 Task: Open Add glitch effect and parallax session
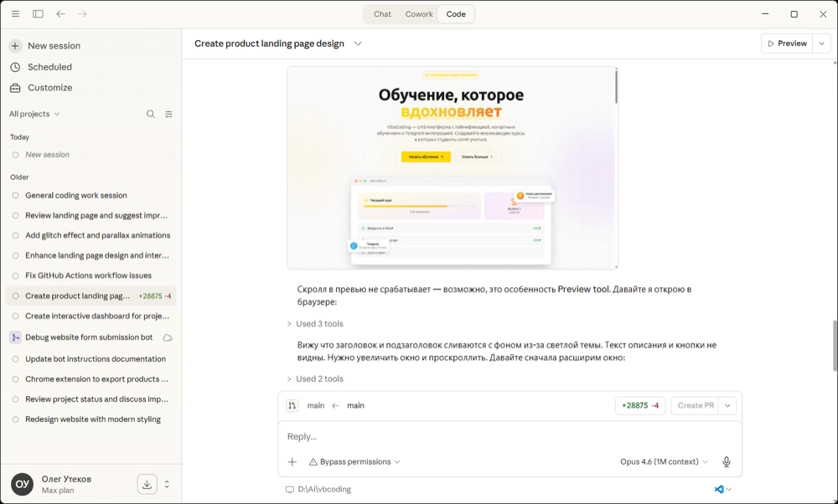pyautogui.click(x=91, y=235)
